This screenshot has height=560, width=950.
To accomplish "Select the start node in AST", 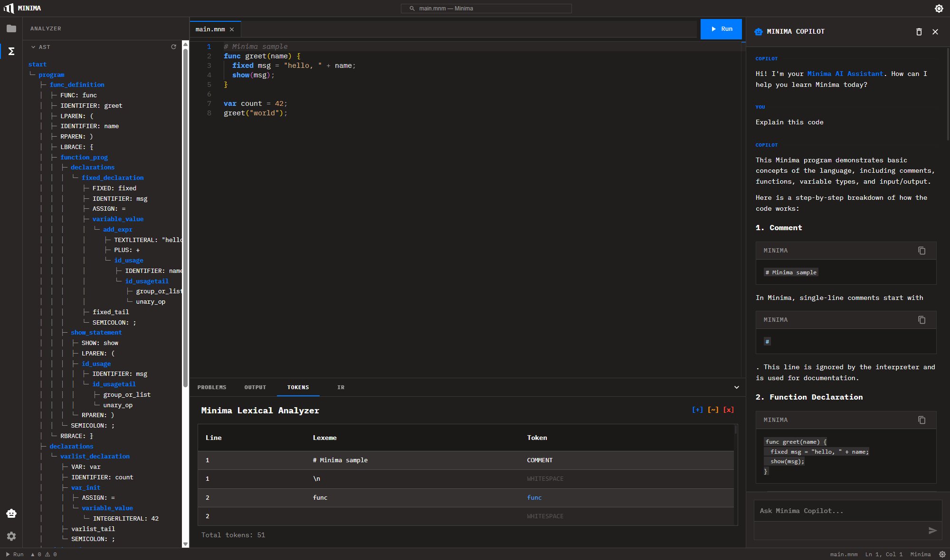I will [38, 65].
